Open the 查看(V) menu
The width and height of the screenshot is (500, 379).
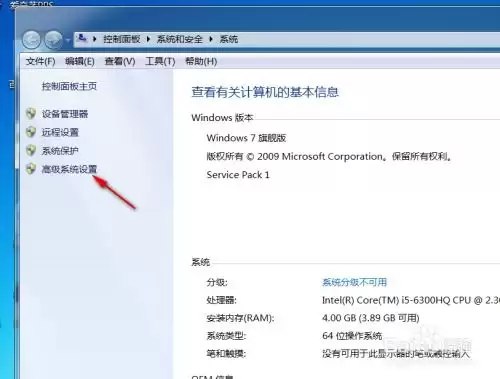120,61
